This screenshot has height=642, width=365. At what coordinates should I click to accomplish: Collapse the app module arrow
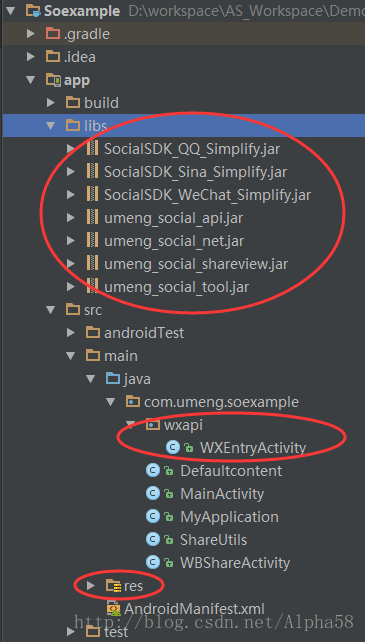tap(31, 80)
